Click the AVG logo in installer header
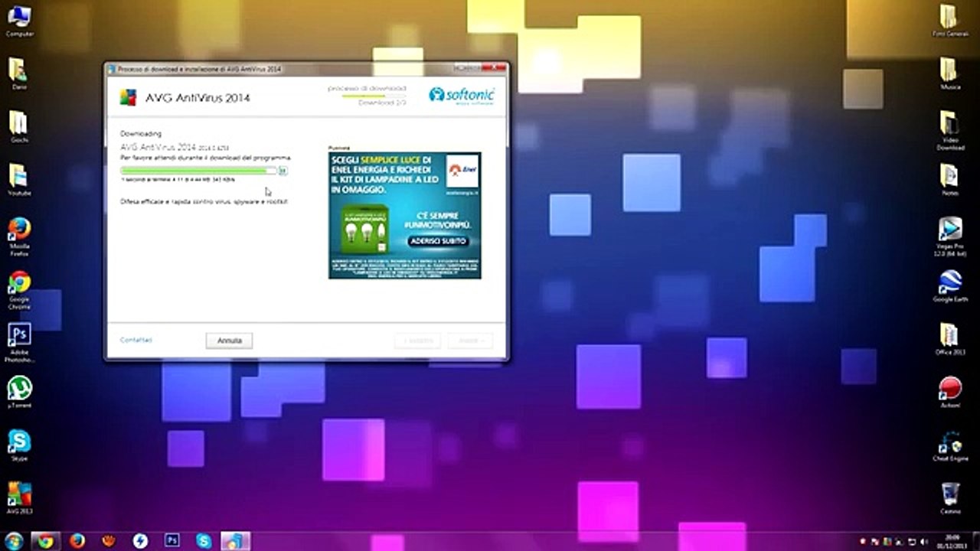 click(129, 97)
